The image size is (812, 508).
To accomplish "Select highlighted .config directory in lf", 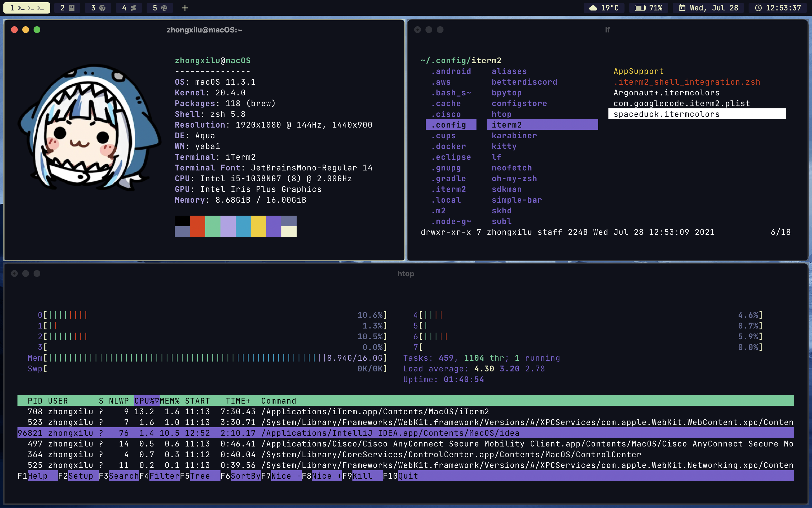I will (451, 125).
